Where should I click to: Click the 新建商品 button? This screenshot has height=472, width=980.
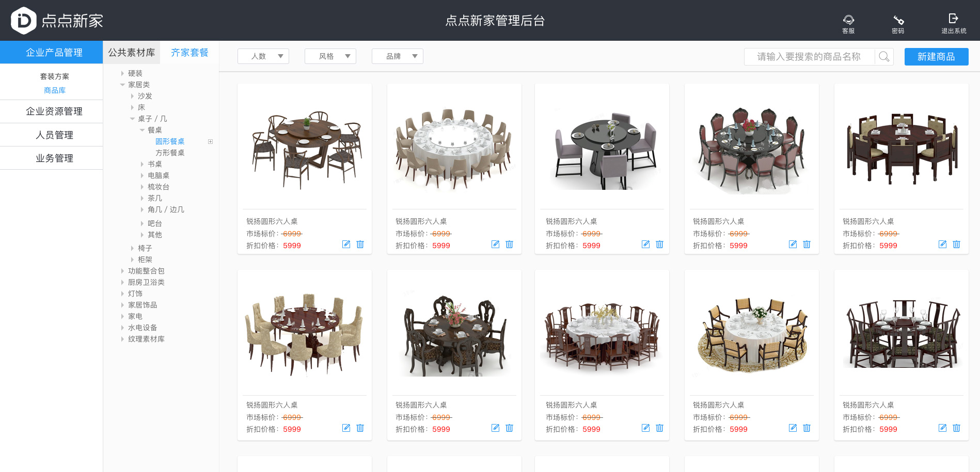coord(936,57)
